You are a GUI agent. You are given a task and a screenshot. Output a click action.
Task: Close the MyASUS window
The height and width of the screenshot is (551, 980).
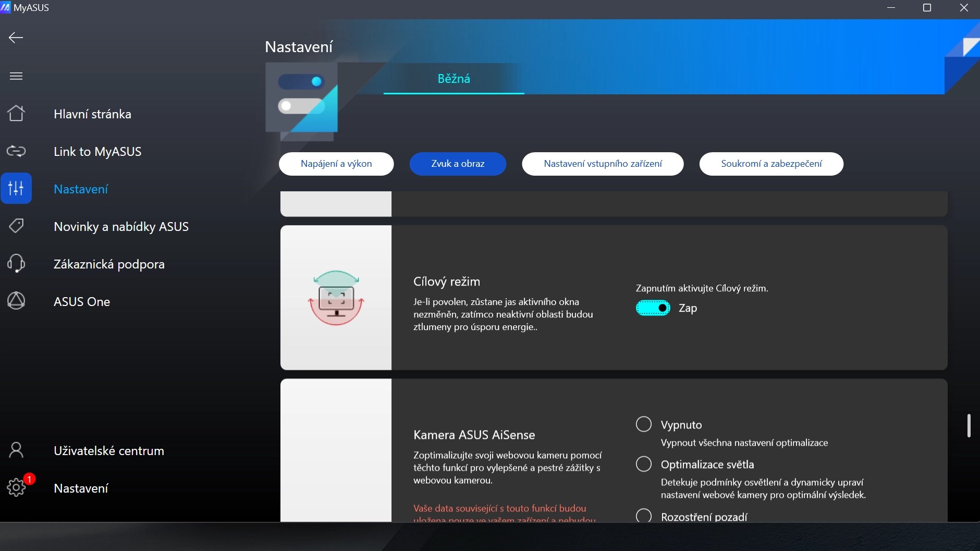tap(964, 8)
